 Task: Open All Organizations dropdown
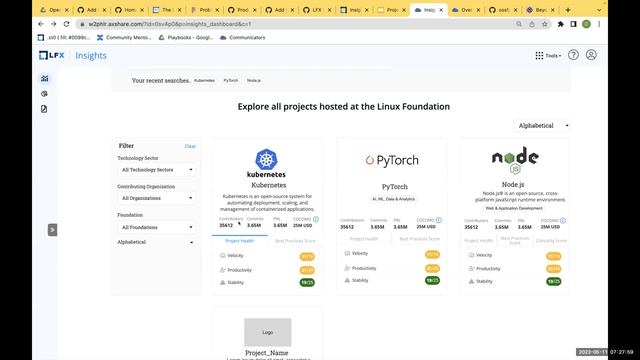(x=157, y=198)
